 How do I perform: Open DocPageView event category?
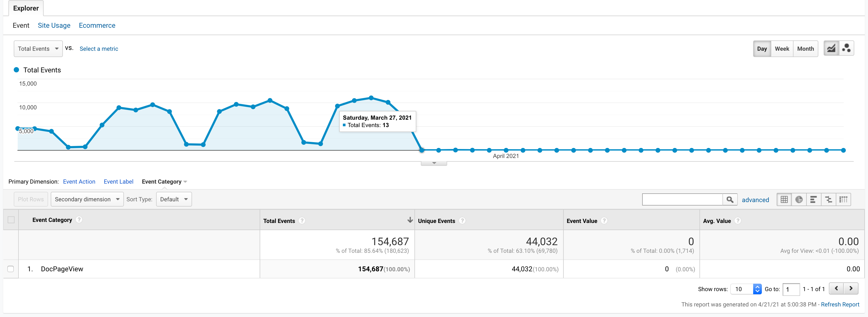click(62, 269)
